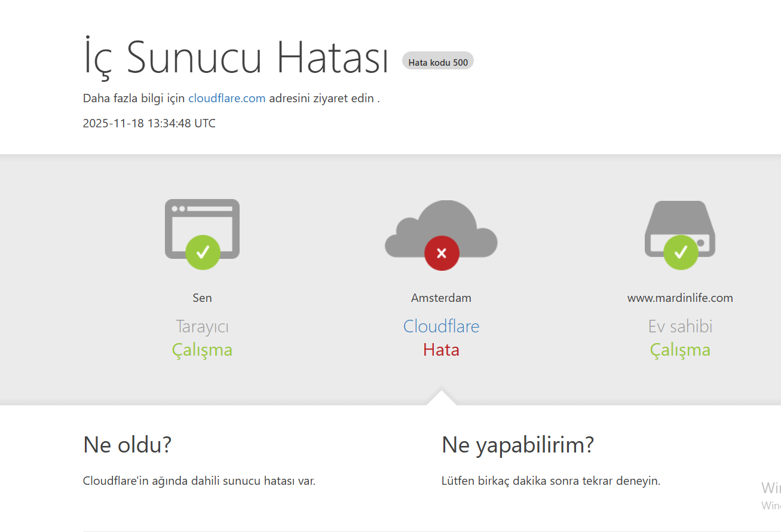The image size is (781, 532).
Task: Click the www.mardinlife.com host label
Action: pyautogui.click(x=680, y=298)
